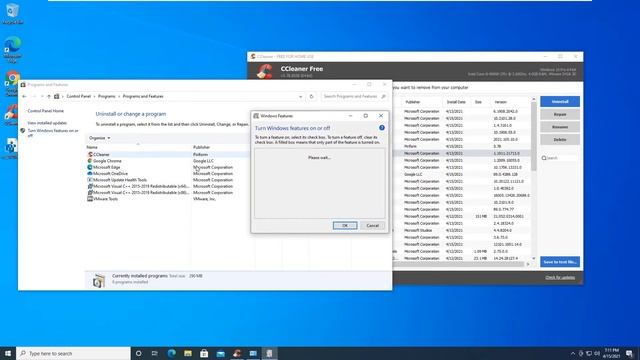Open View installed updates link
The image size is (640, 360).
(47, 123)
